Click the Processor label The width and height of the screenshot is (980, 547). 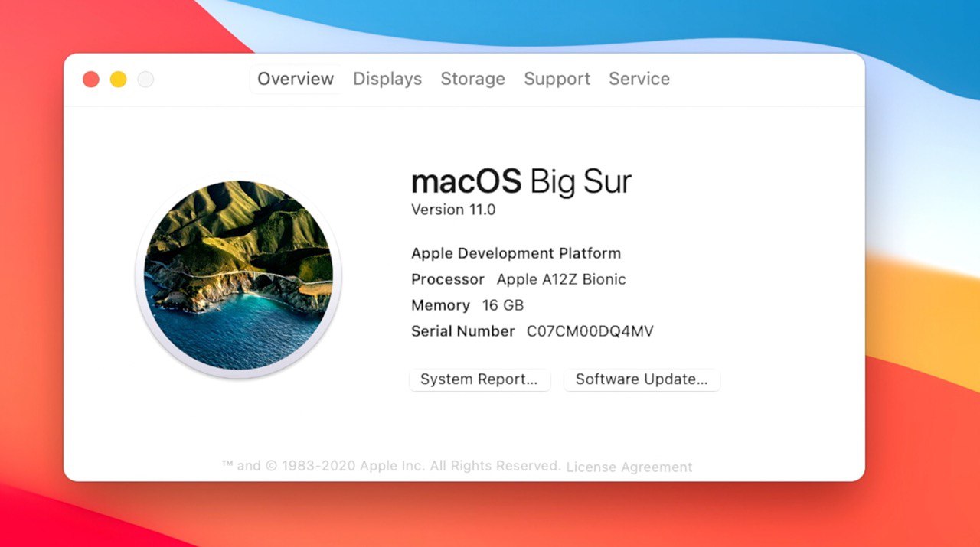(448, 279)
